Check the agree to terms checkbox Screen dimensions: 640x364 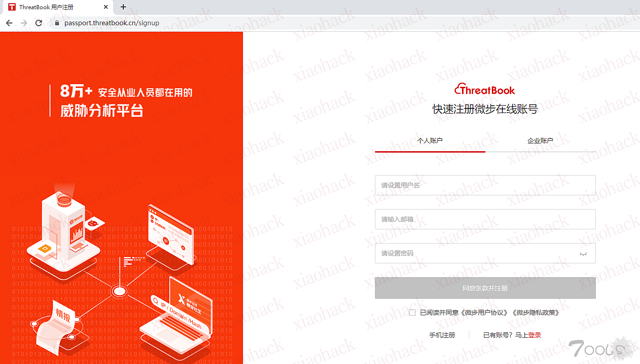click(412, 313)
